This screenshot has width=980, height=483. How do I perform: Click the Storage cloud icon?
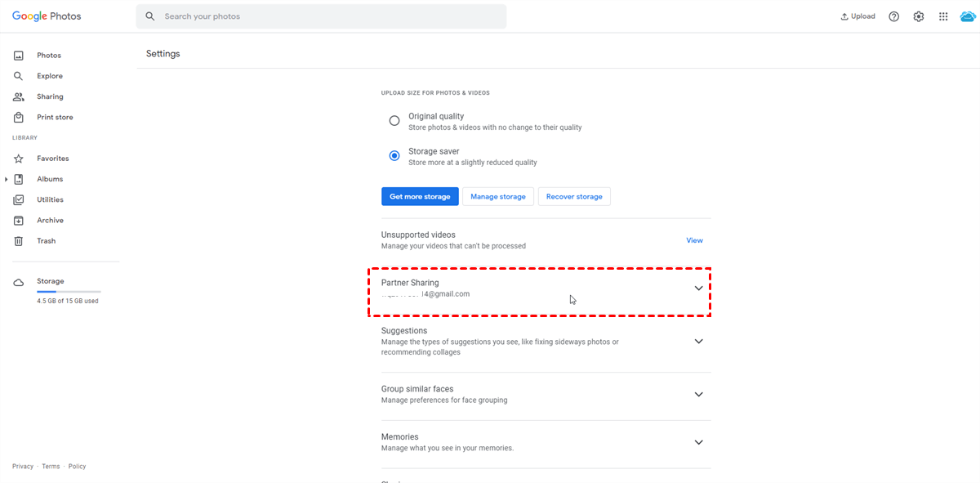(x=19, y=283)
